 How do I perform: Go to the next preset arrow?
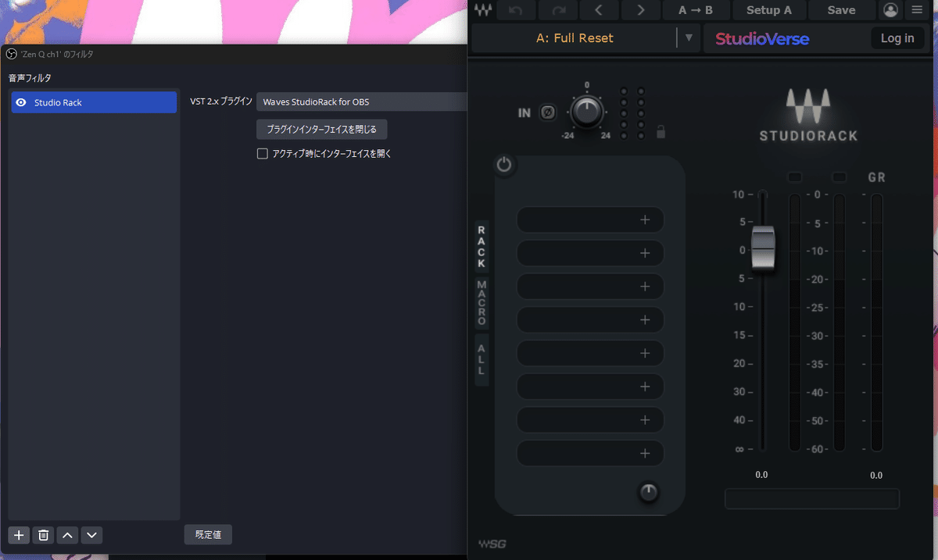(x=641, y=10)
